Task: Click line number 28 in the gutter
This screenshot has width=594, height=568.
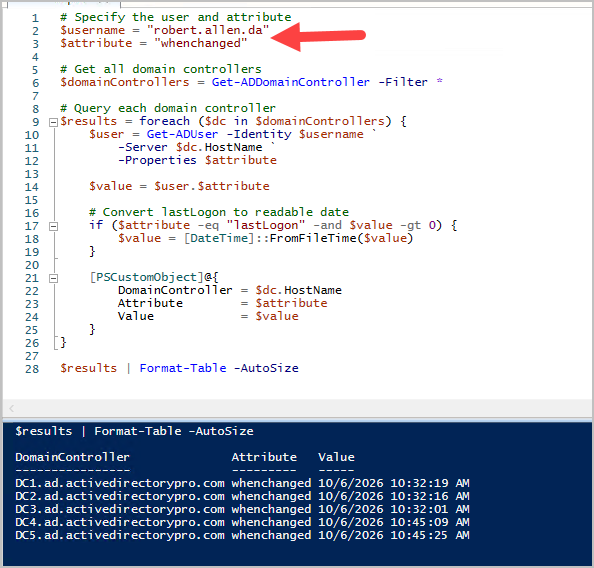Action: coord(32,369)
